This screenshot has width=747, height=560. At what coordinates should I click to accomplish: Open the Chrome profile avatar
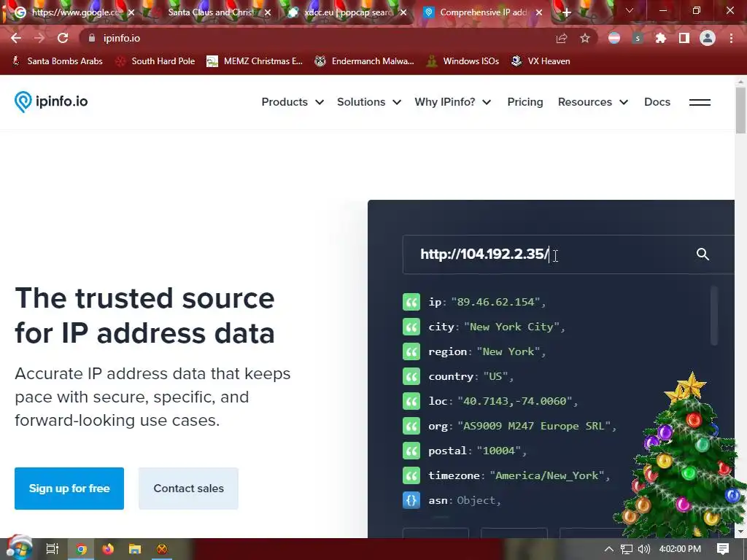tap(708, 38)
